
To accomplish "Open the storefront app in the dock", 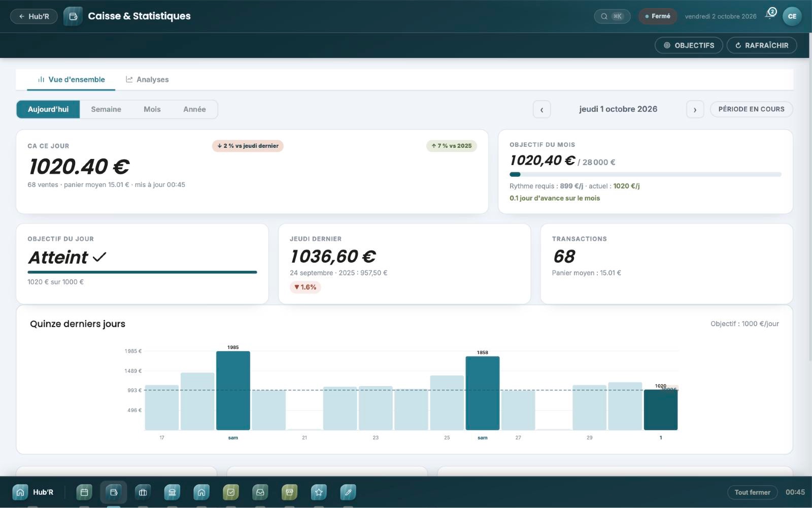I will [x=289, y=492].
